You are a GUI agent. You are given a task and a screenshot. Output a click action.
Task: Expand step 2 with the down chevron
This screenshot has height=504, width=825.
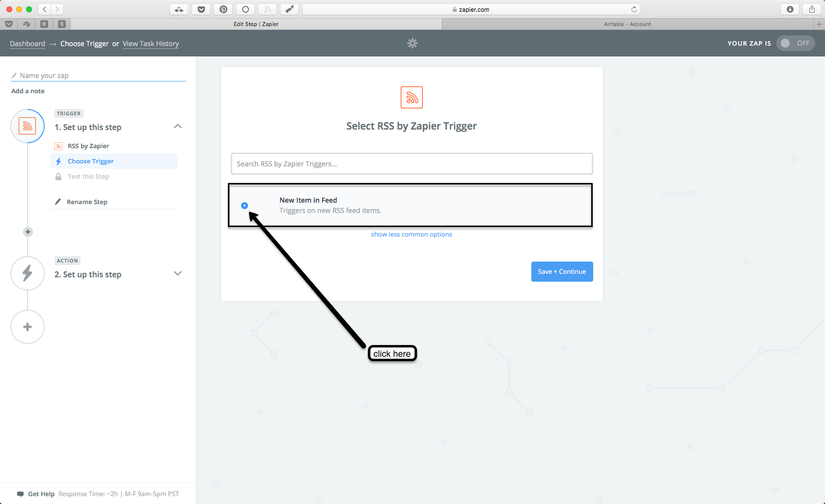[x=178, y=273]
